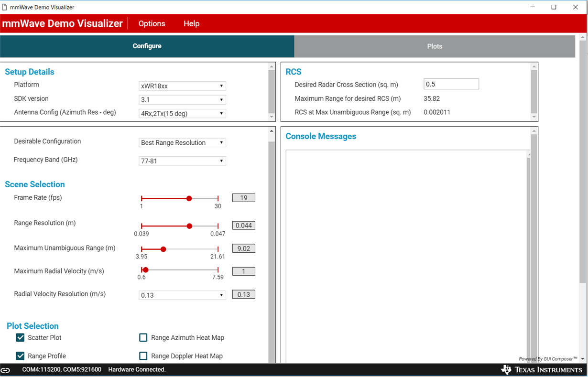This screenshot has height=377, width=588.
Task: Click the Range Resolution value box 0.044
Action: [244, 226]
